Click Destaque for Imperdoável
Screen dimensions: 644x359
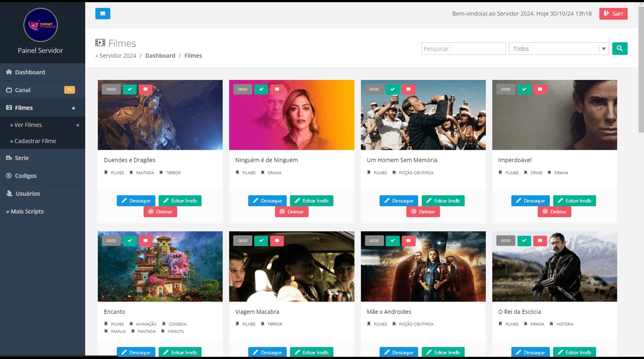(x=530, y=201)
